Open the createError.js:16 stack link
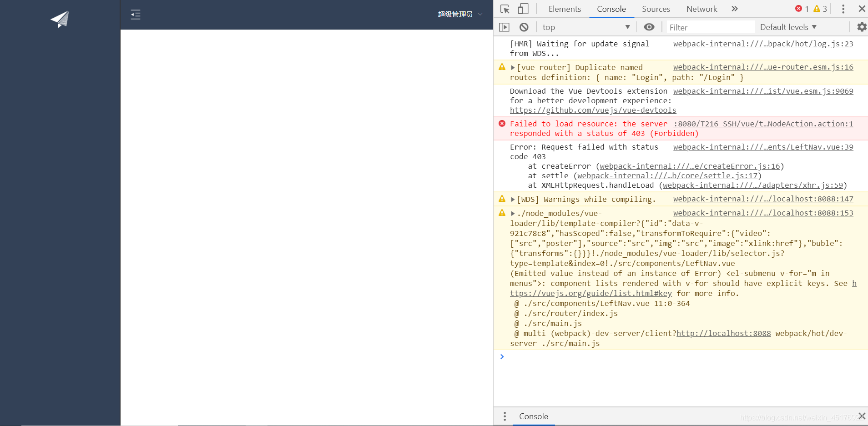The width and height of the screenshot is (868, 426). click(x=690, y=166)
